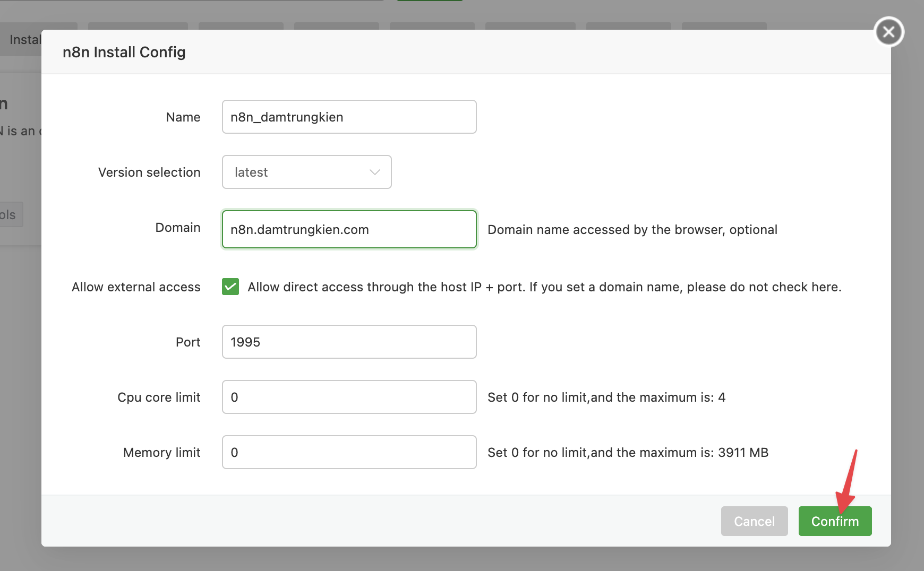This screenshot has width=924, height=571.
Task: Click the n8n Install Config title
Action: coord(124,52)
